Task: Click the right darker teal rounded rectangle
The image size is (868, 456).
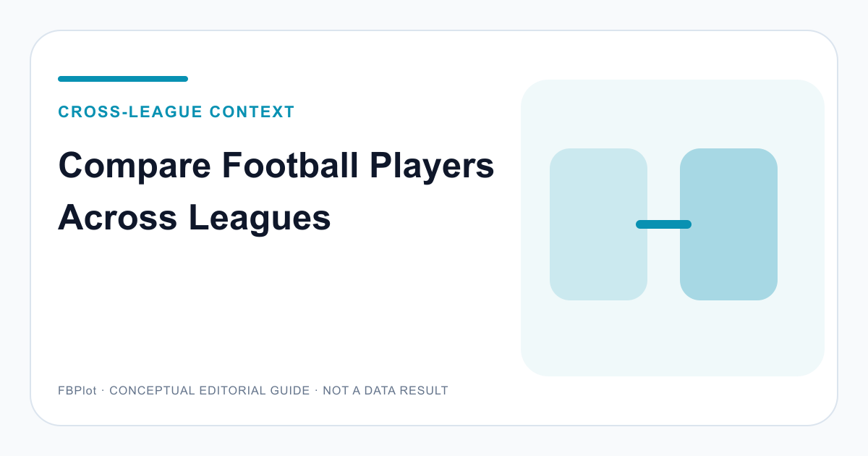Action: coord(728,224)
